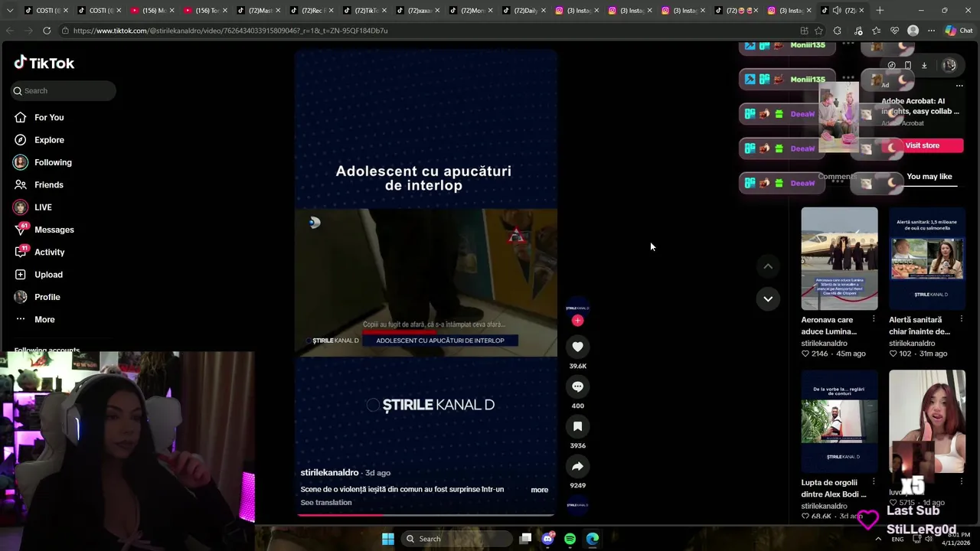Go to the Following feed
Viewport: 980px width, 551px height.
53,162
